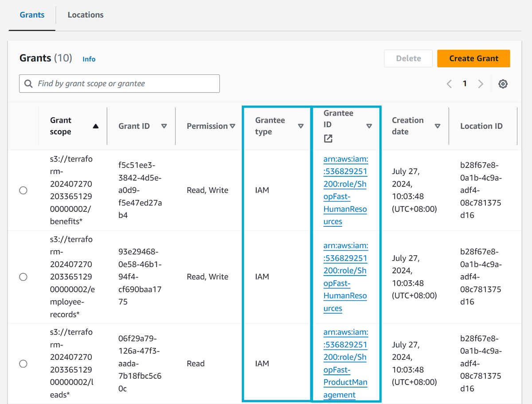This screenshot has height=404, width=532.
Task: Open the Info link next to Grants heading
Action: [x=89, y=59]
